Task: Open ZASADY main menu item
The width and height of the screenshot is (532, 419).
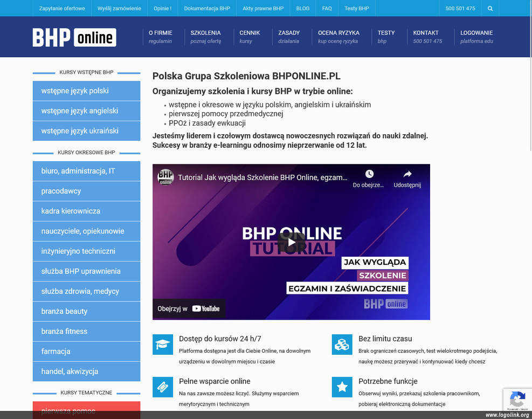Action: [289, 37]
